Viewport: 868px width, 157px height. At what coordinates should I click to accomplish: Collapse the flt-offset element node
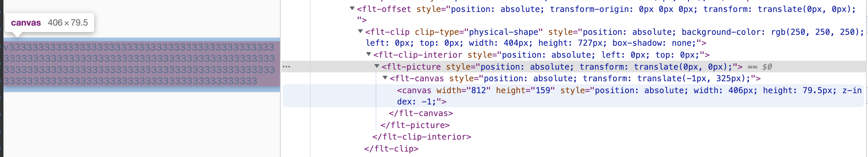coord(352,9)
